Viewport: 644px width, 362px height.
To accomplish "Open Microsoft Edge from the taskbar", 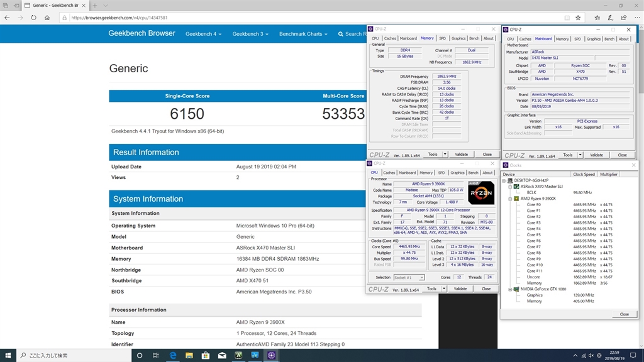I will click(172, 355).
